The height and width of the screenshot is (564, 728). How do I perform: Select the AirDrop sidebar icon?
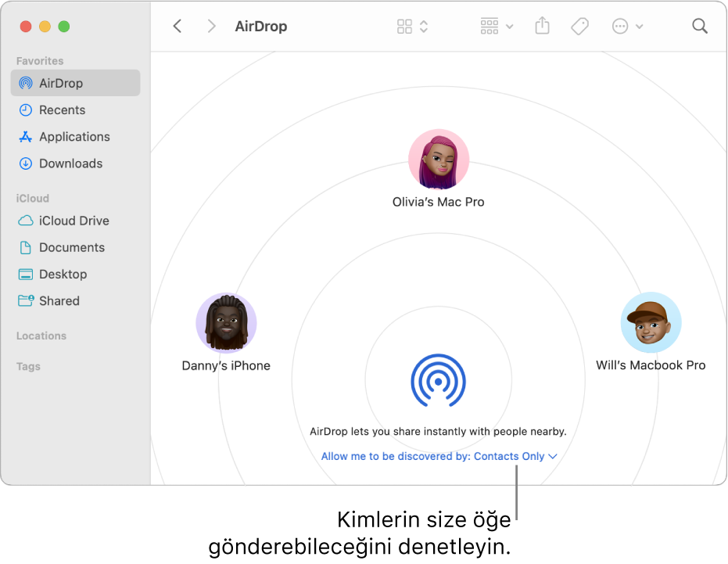point(26,83)
